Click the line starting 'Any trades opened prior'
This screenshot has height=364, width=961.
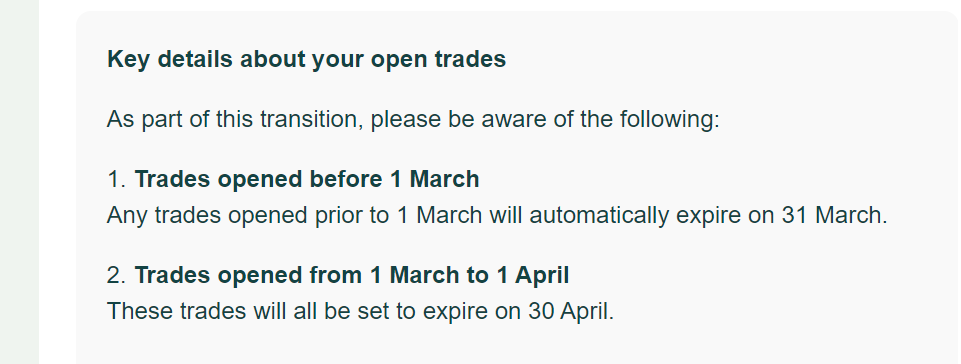[497, 216]
